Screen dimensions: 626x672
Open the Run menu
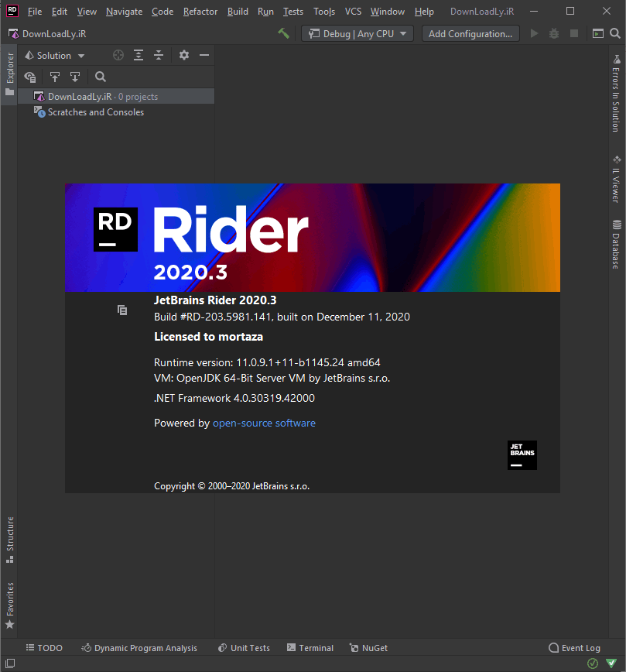265,12
